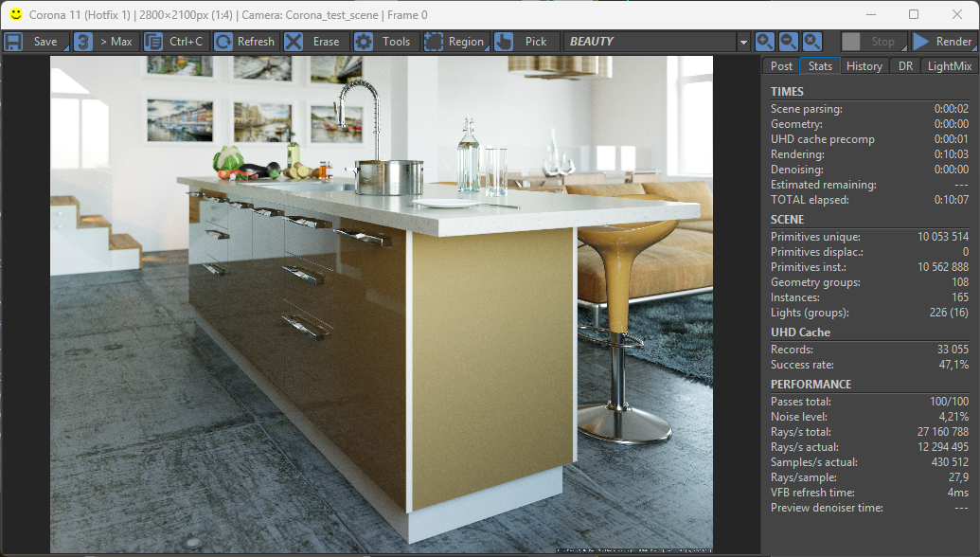
Task: Start rendering with Render button
Action: (942, 42)
